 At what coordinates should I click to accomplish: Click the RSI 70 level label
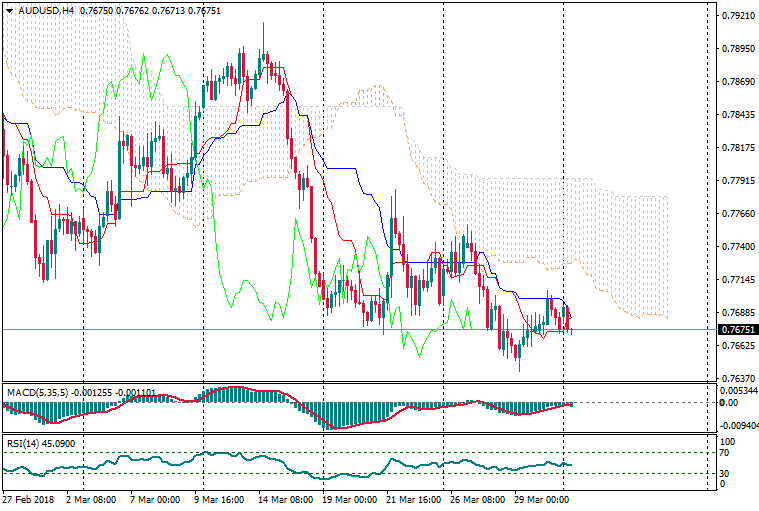[x=726, y=453]
